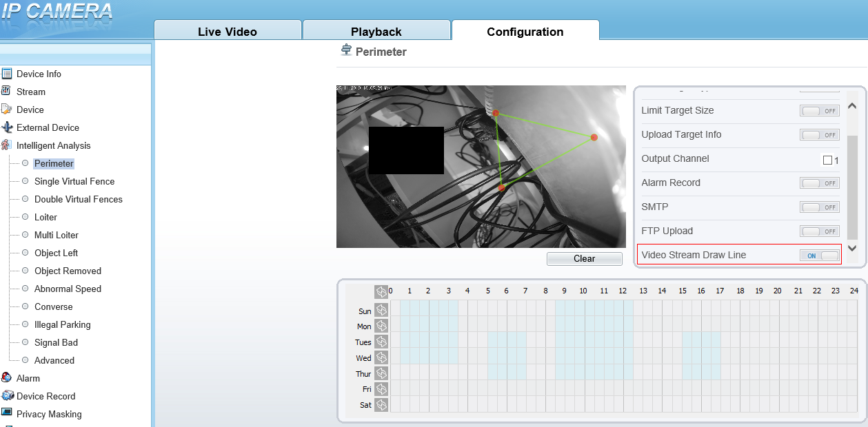Viewport: 868px width, 427px height.
Task: Check Output Channel 1 checkbox
Action: [827, 160]
